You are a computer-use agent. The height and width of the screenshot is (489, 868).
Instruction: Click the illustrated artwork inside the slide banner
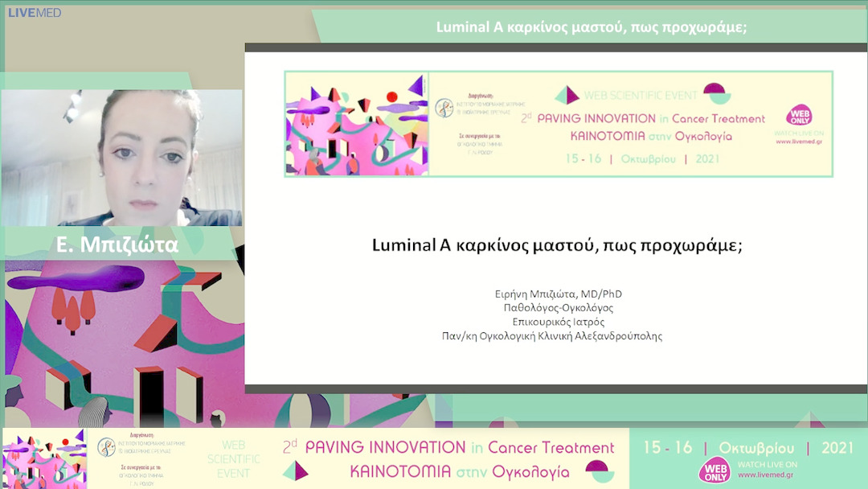point(357,124)
